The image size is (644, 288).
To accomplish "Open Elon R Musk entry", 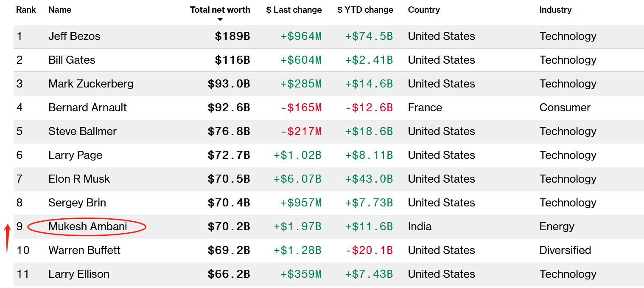I will click(x=79, y=179).
